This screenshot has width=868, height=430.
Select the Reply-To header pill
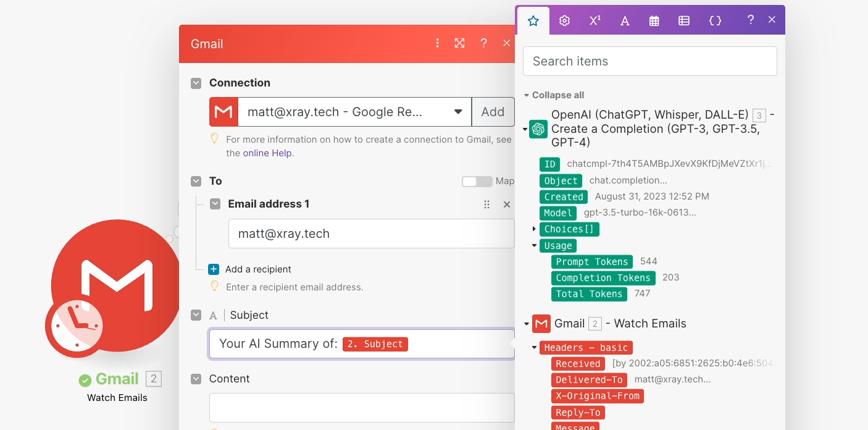coord(578,413)
